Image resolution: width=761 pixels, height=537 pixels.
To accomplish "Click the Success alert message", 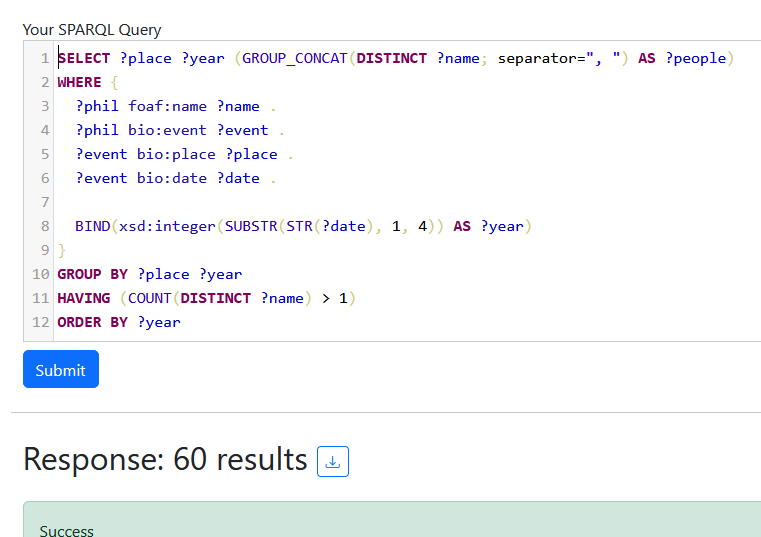I will 67,529.
